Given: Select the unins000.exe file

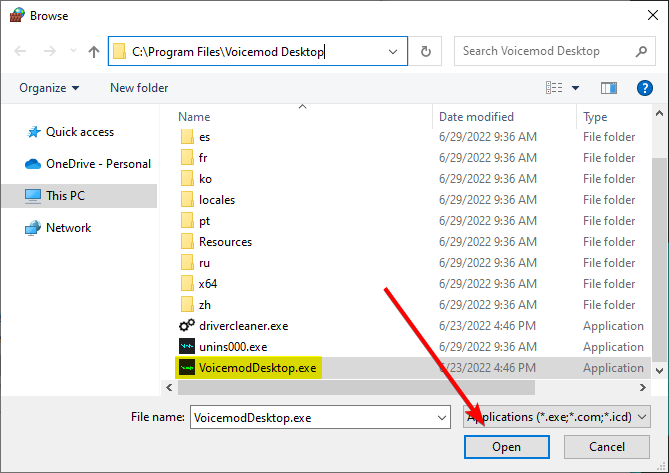Looking at the screenshot, I should click(232, 347).
